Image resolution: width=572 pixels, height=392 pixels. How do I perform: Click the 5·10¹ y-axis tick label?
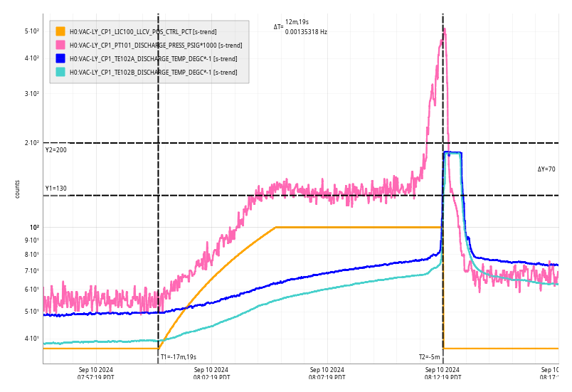(x=32, y=312)
